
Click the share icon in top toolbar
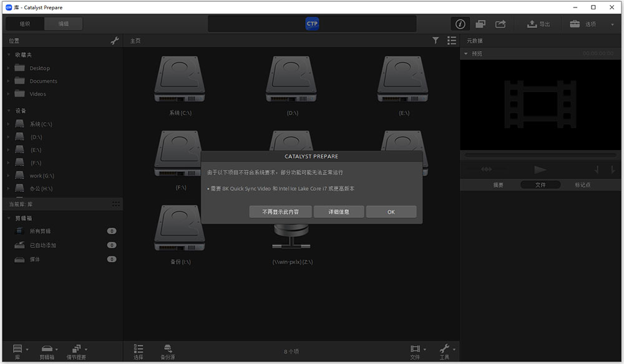[x=500, y=24]
